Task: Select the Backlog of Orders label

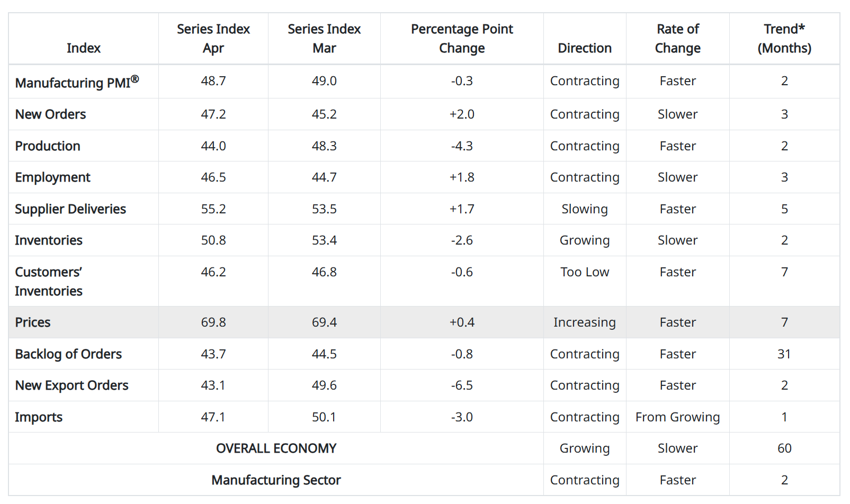Action: pyautogui.click(x=68, y=354)
